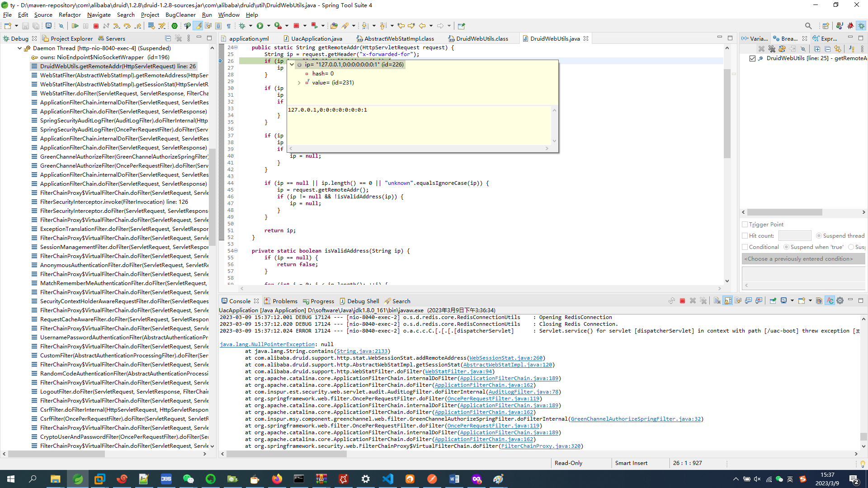Click the Clear Console icon

(x=717, y=301)
